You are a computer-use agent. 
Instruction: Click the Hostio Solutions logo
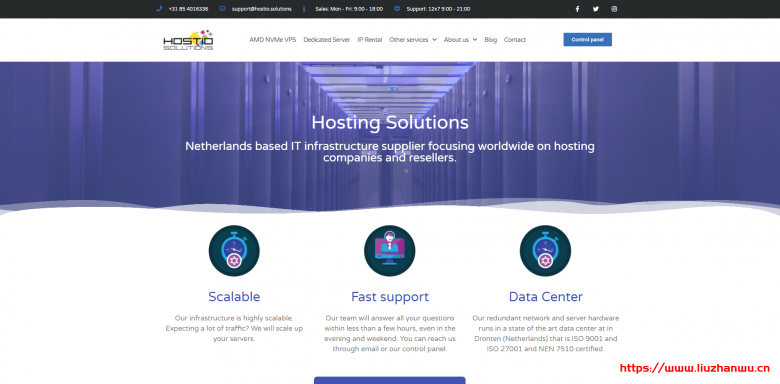coord(188,40)
